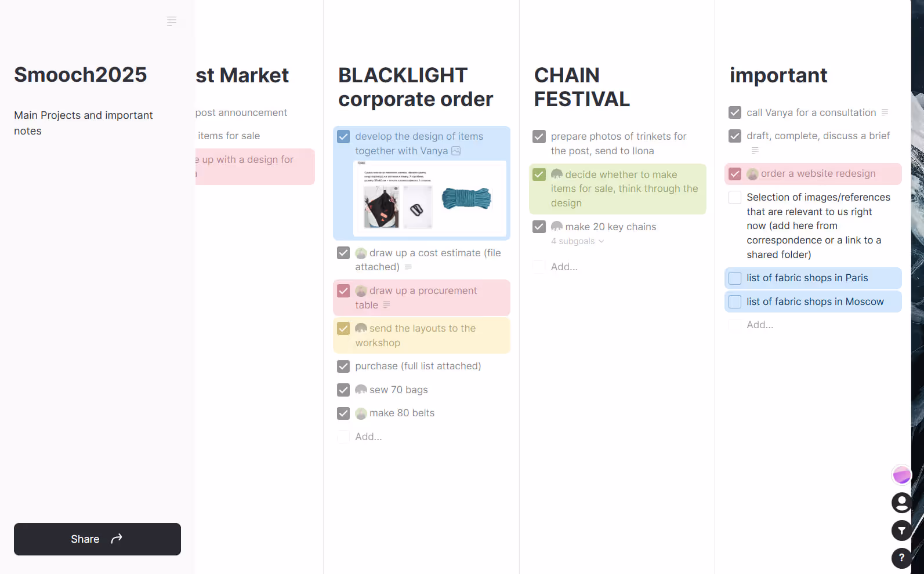
Task: Click the purple profile avatar circle
Action: coord(901,474)
